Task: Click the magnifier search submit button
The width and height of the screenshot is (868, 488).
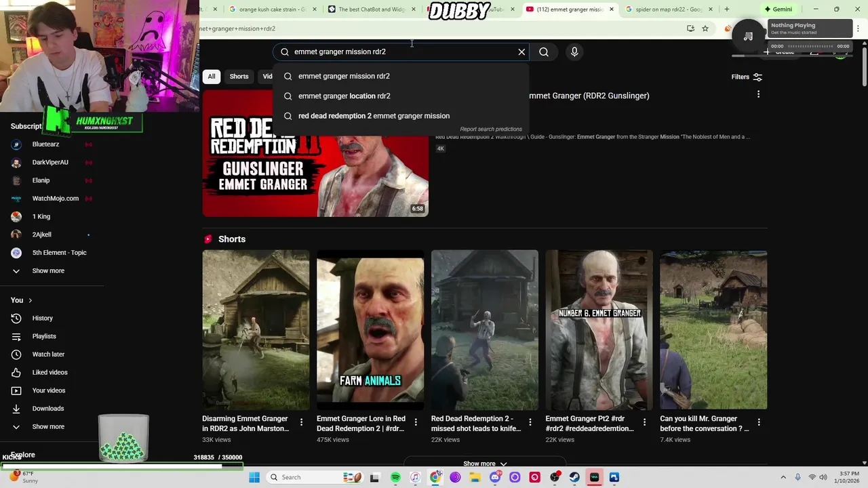Action: click(x=544, y=52)
